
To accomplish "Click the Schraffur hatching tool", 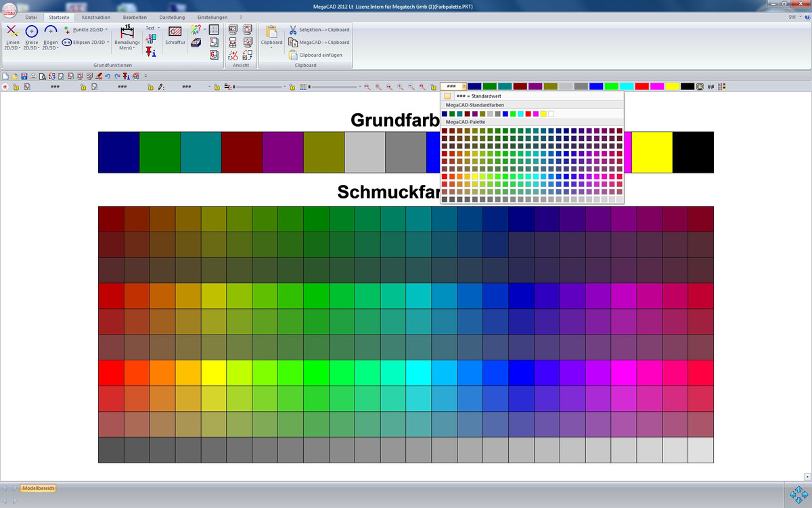I will tap(175, 36).
